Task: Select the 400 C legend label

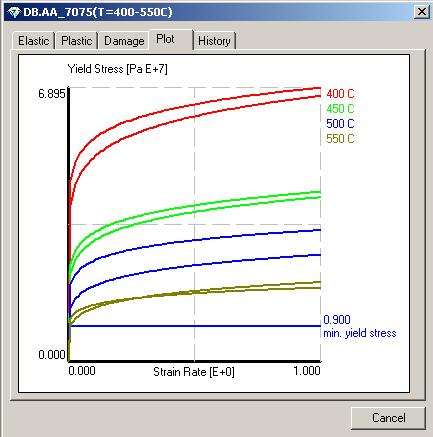Action: (x=340, y=94)
